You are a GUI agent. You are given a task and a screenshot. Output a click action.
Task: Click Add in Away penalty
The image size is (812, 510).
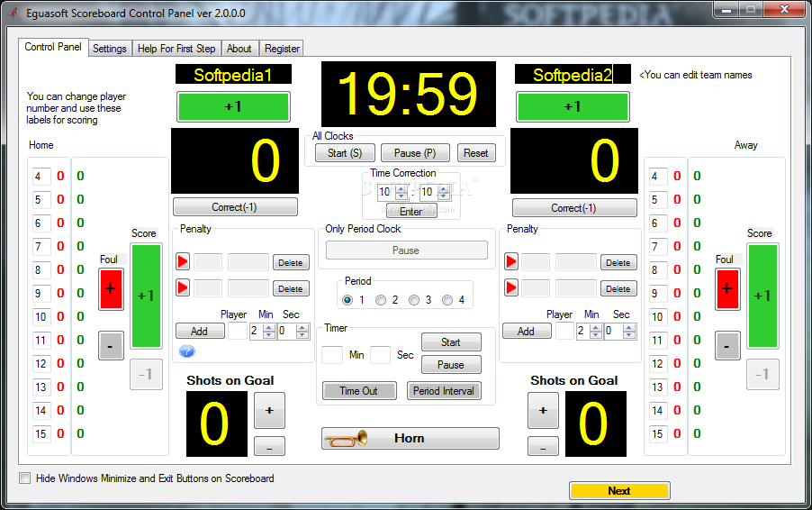click(x=527, y=332)
